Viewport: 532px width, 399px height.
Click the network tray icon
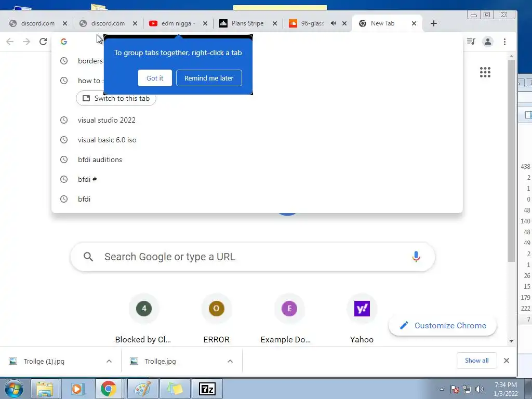(467, 389)
